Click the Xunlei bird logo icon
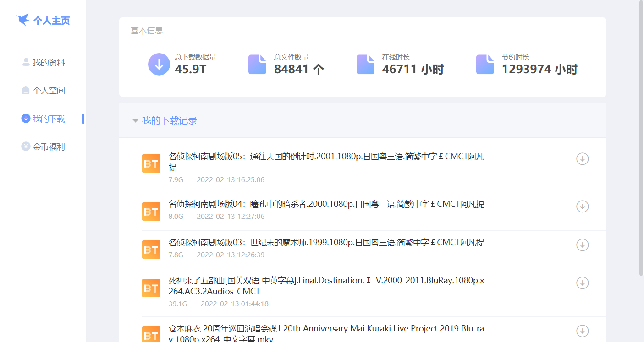The width and height of the screenshot is (644, 342). [x=22, y=21]
